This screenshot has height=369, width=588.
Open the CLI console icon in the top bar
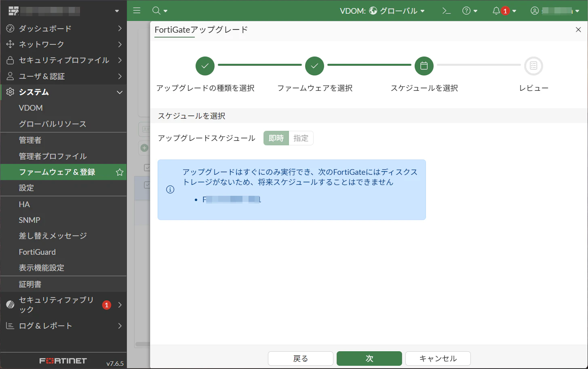(x=446, y=10)
